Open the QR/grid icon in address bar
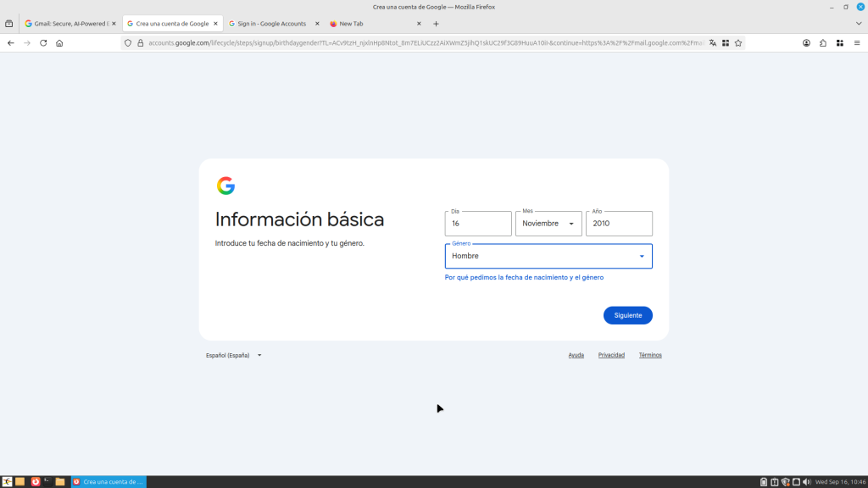868x488 pixels. (x=726, y=43)
